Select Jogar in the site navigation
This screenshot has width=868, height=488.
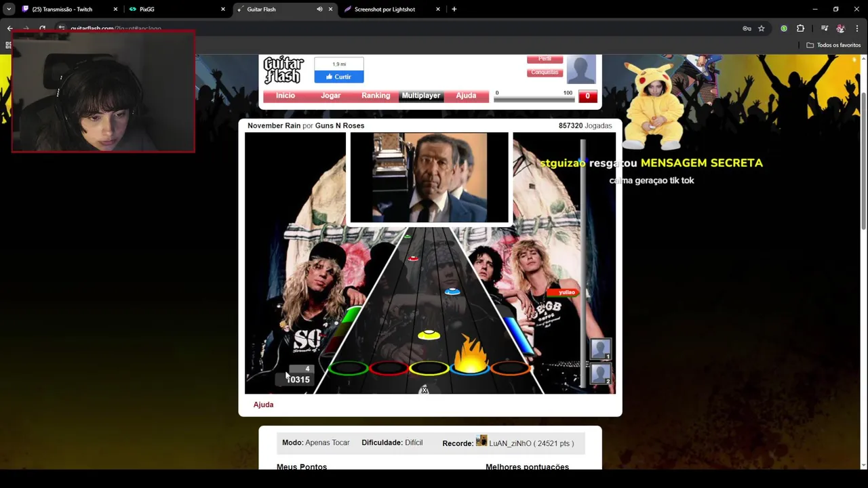[x=331, y=96]
